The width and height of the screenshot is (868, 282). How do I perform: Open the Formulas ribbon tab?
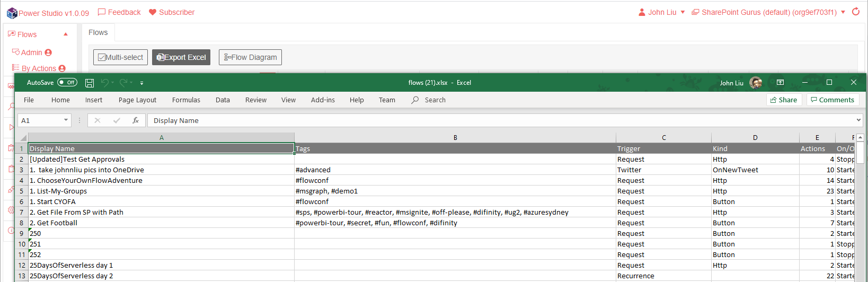tap(186, 100)
